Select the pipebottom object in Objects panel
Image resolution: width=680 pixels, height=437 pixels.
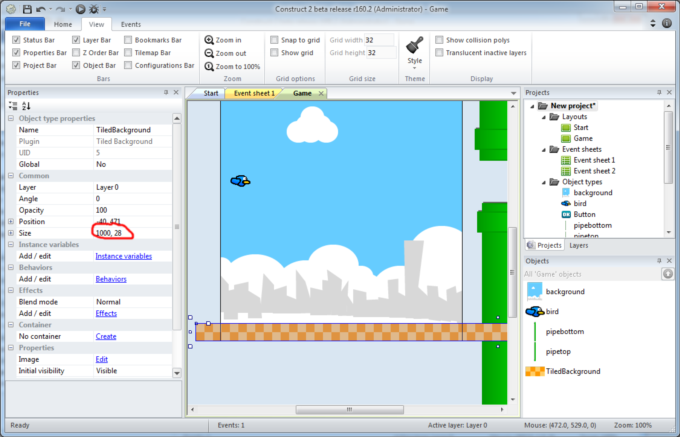coord(565,331)
